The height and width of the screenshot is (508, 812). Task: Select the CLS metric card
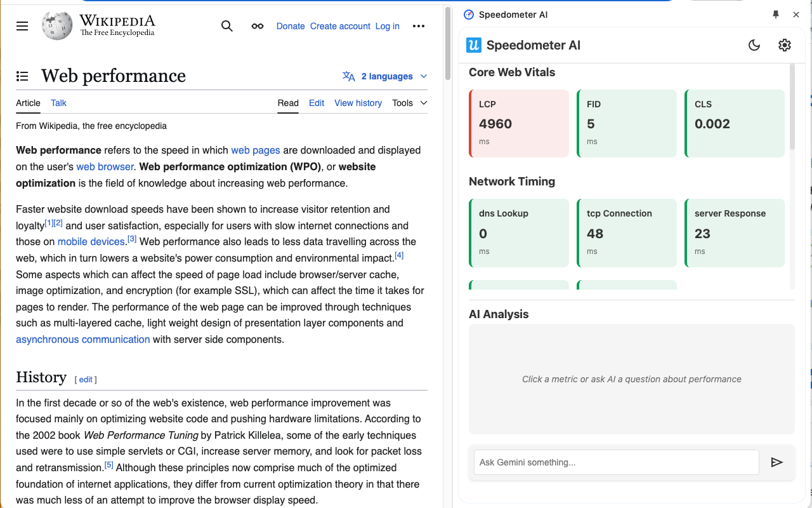[735, 123]
